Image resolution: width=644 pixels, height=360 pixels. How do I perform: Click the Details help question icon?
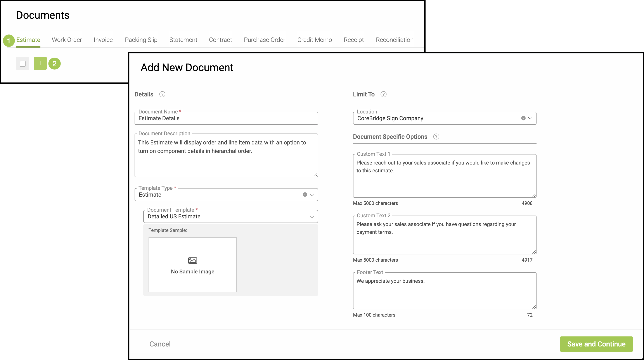click(162, 94)
